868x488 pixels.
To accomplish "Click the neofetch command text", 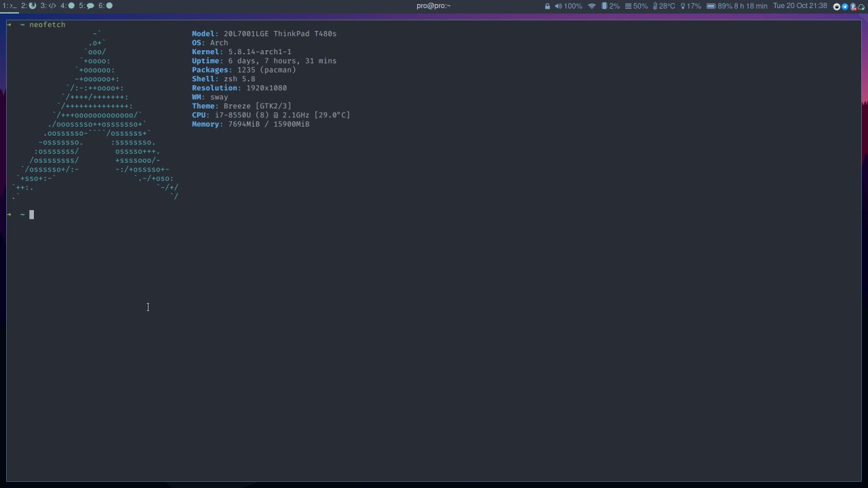I will pyautogui.click(x=47, y=24).
